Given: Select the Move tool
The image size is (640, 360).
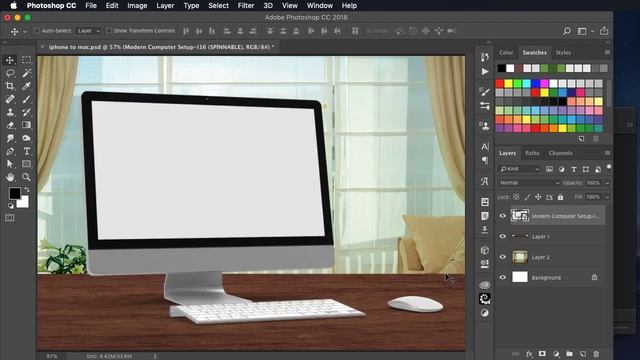Looking at the screenshot, I should pos(10,60).
